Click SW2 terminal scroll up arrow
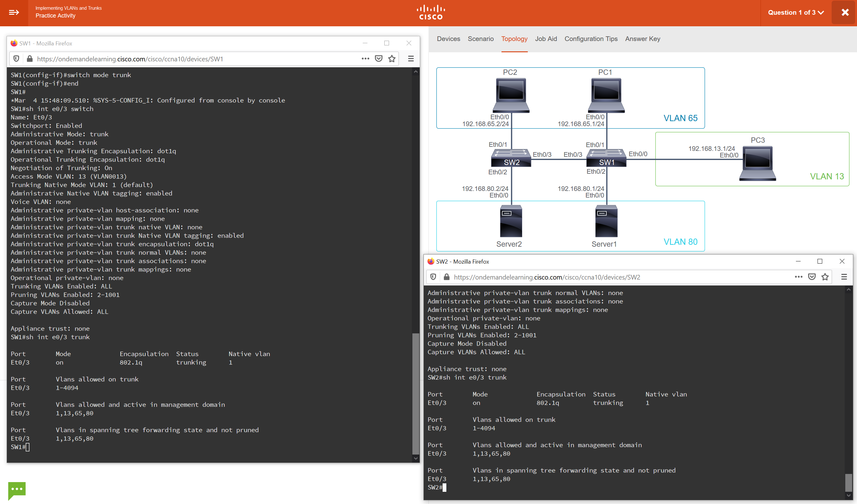 (849, 290)
